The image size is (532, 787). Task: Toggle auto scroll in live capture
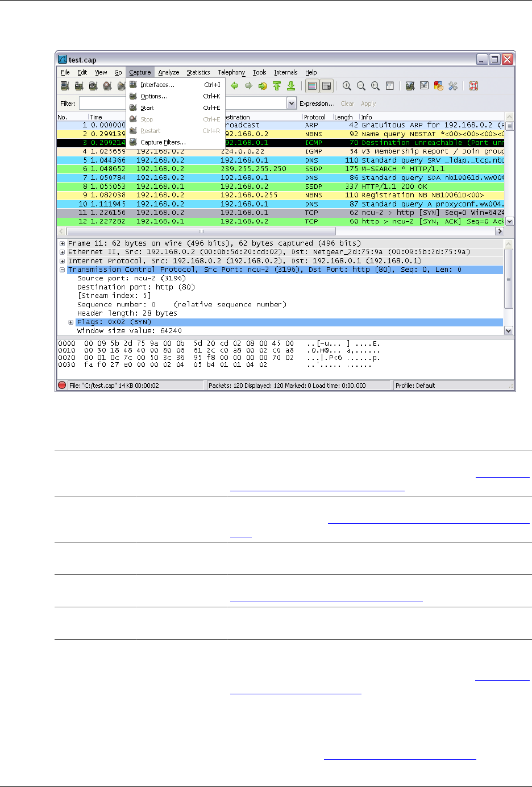(x=326, y=86)
